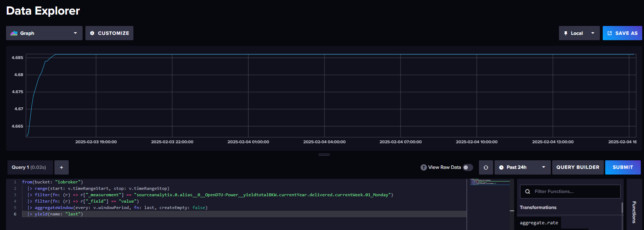Click the _measurement filter code line
Image resolution: width=644 pixels, height=230 pixels.
(x=210, y=195)
